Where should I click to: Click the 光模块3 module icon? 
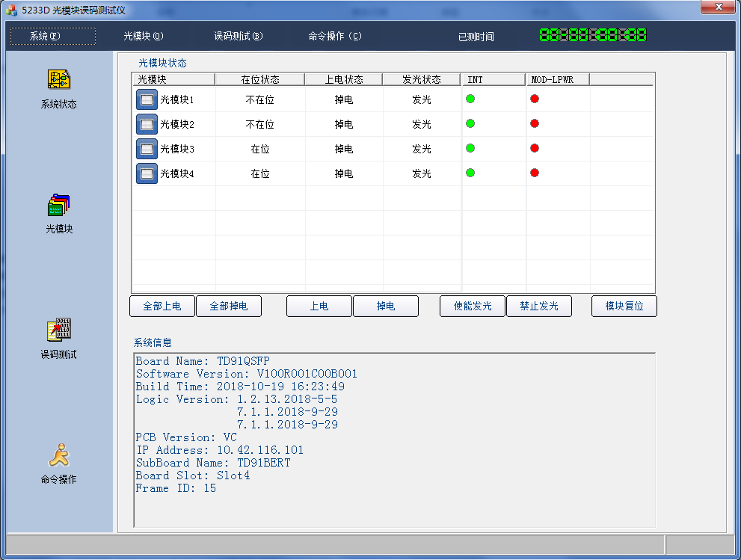147,149
